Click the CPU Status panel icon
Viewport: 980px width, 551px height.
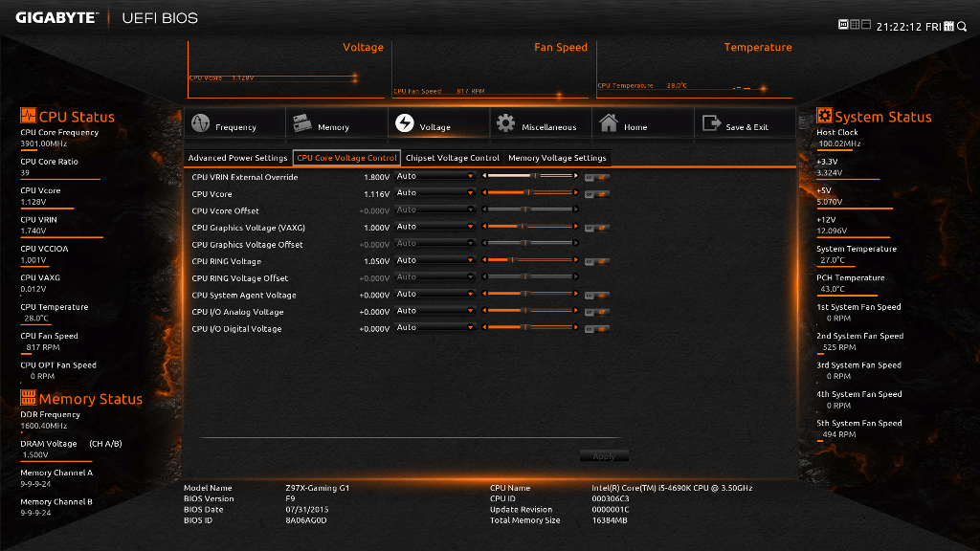pyautogui.click(x=28, y=116)
